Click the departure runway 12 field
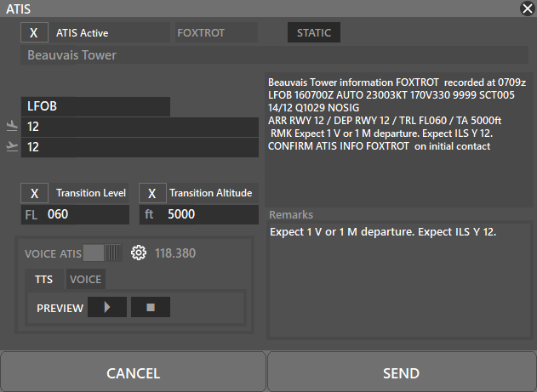Viewport: 537px width, 392px height. click(x=140, y=147)
